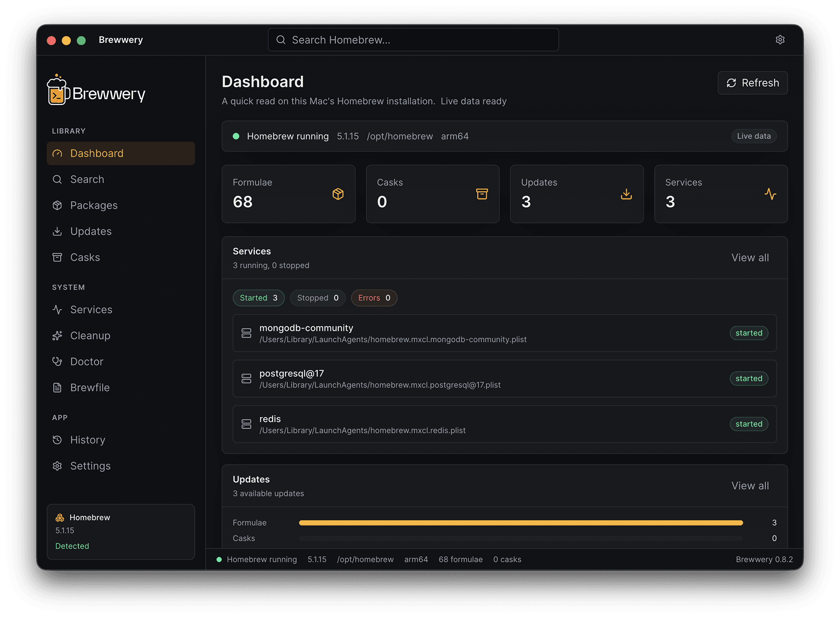Click the server icon beside mongodb-community

coord(246,333)
